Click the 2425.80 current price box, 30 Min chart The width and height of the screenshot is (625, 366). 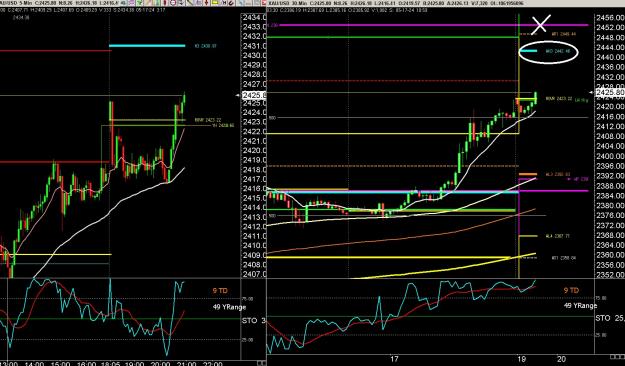click(x=610, y=92)
